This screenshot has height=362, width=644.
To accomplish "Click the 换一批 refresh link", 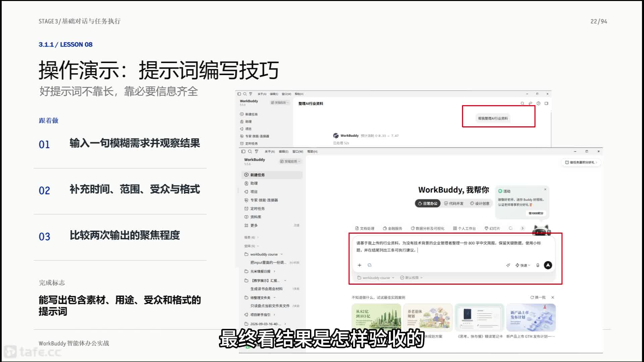I will coord(538,297).
